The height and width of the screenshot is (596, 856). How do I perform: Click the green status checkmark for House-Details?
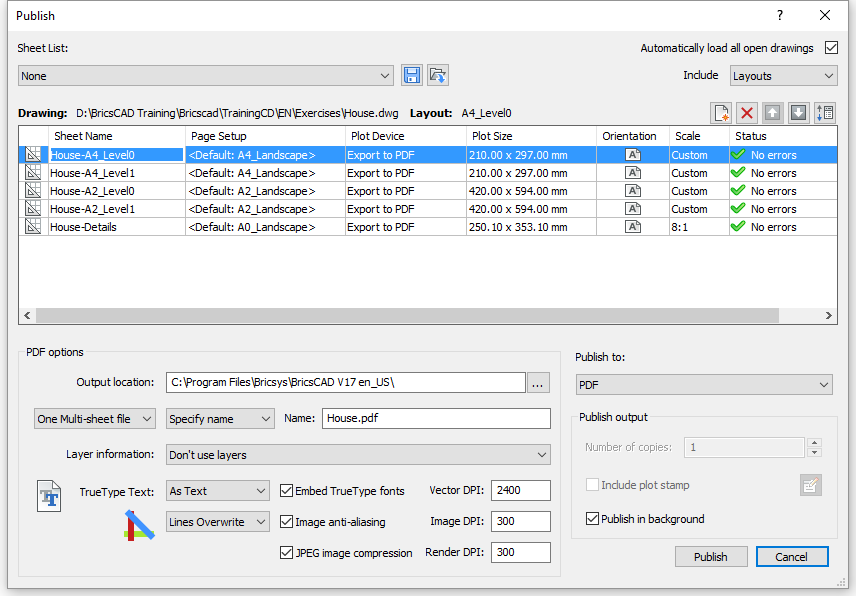tap(738, 226)
